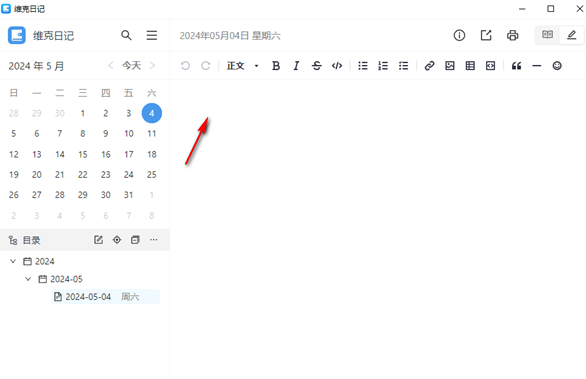The width and height of the screenshot is (586, 379).
Task: Insert a block quote
Action: 516,66
